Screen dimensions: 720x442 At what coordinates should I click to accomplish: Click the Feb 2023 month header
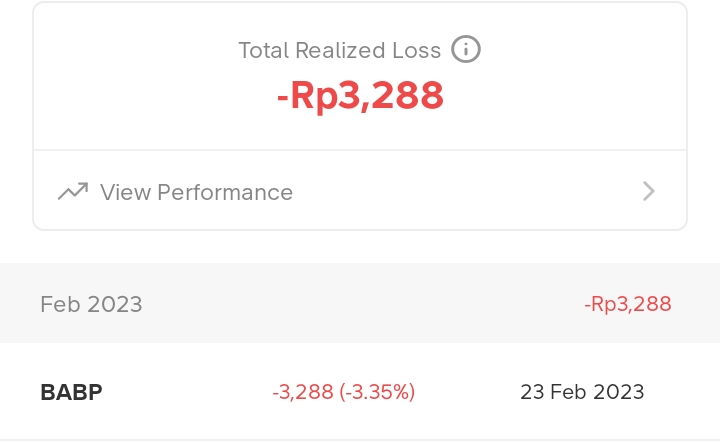pos(91,304)
